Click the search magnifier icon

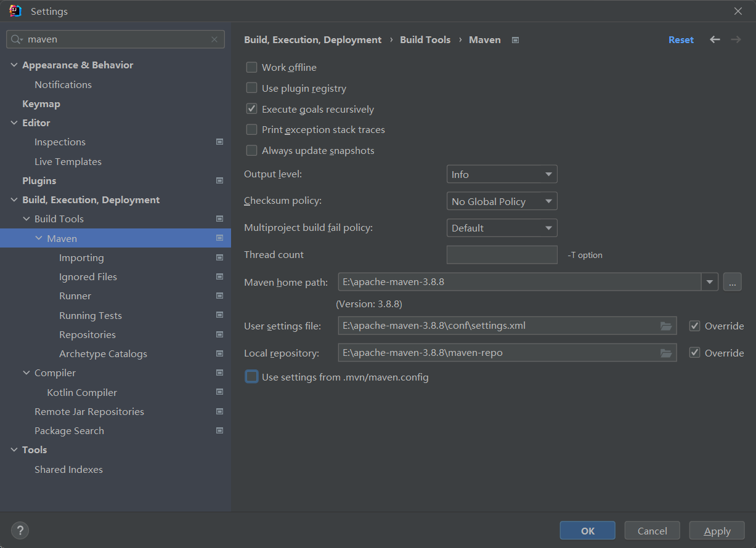pyautogui.click(x=17, y=39)
